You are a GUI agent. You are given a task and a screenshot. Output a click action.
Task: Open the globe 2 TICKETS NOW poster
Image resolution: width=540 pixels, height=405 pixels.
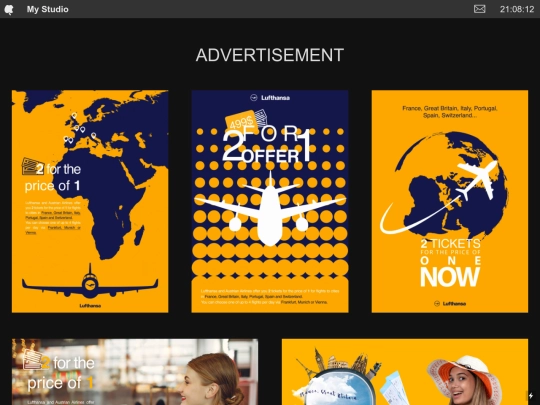[x=450, y=201]
